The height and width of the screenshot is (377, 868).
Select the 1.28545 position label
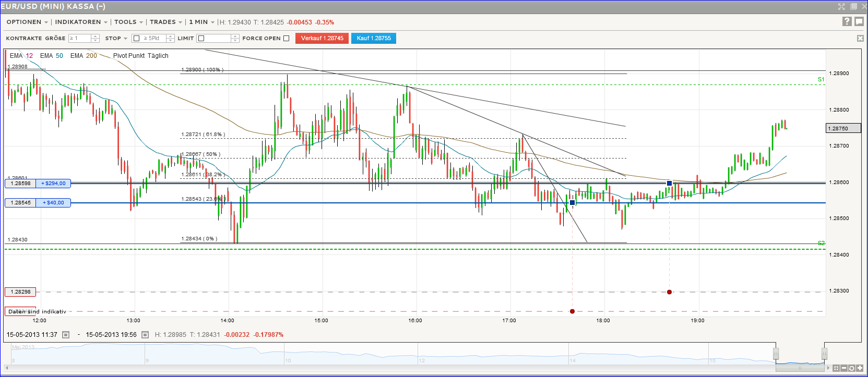(20, 203)
